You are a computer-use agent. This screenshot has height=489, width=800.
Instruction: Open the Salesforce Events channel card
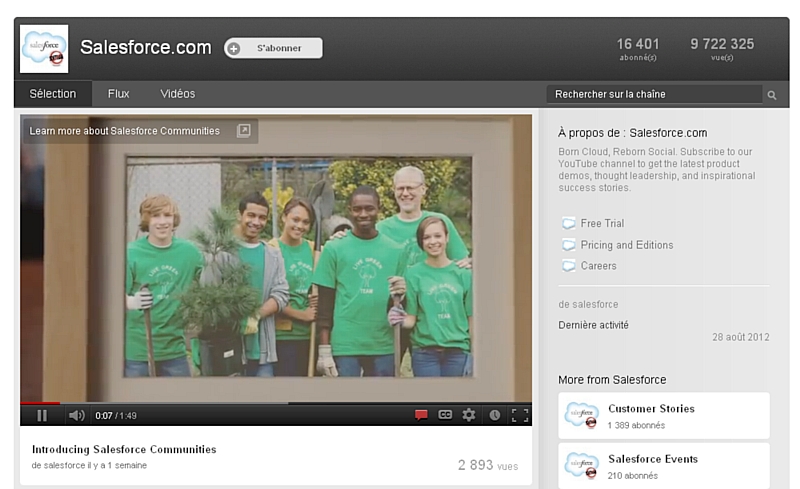coord(664,466)
